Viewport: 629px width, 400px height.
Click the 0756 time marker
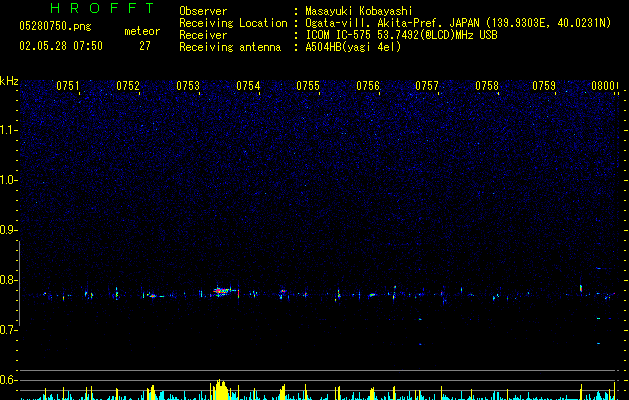point(368,86)
